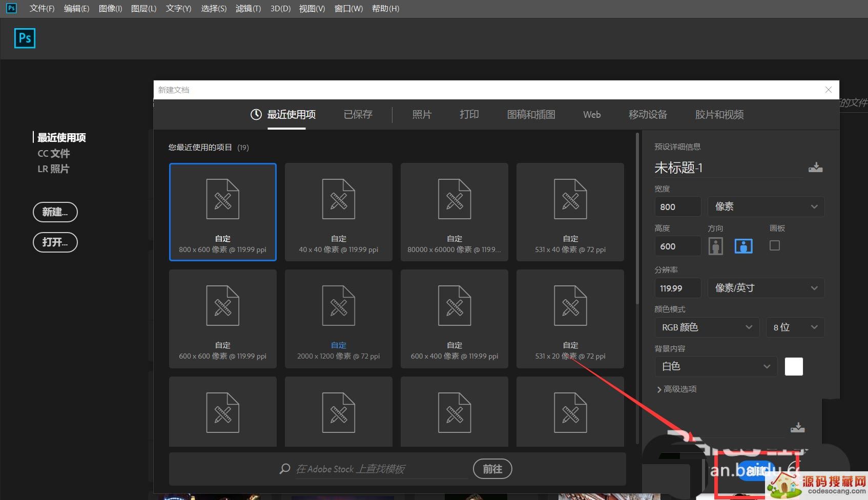
Task: Close the 新建文档 dialog
Action: click(828, 90)
